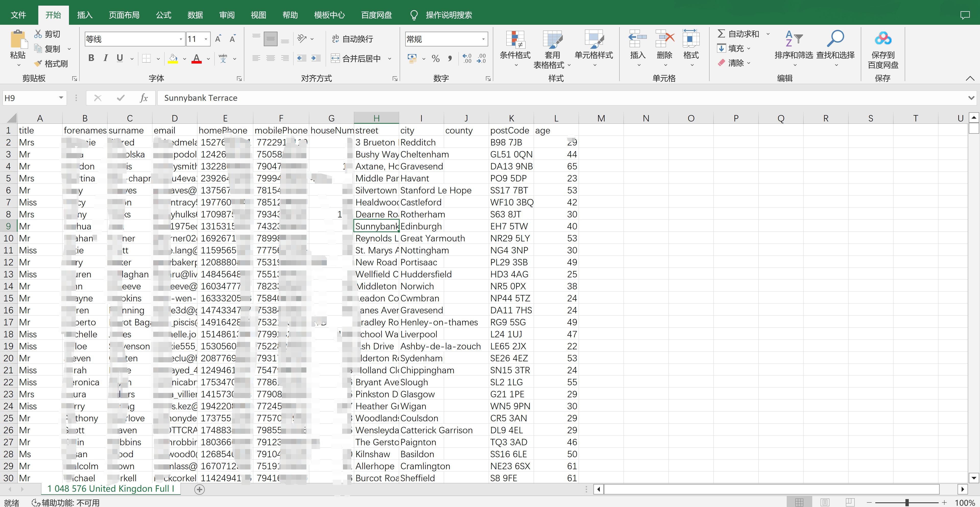
Task: Click the Borders icon
Action: pos(147,58)
